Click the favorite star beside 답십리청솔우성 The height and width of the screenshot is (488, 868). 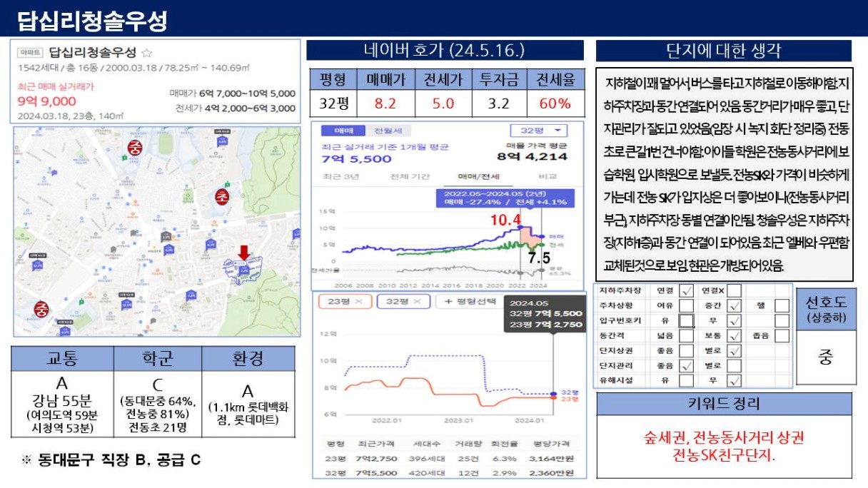tap(147, 52)
